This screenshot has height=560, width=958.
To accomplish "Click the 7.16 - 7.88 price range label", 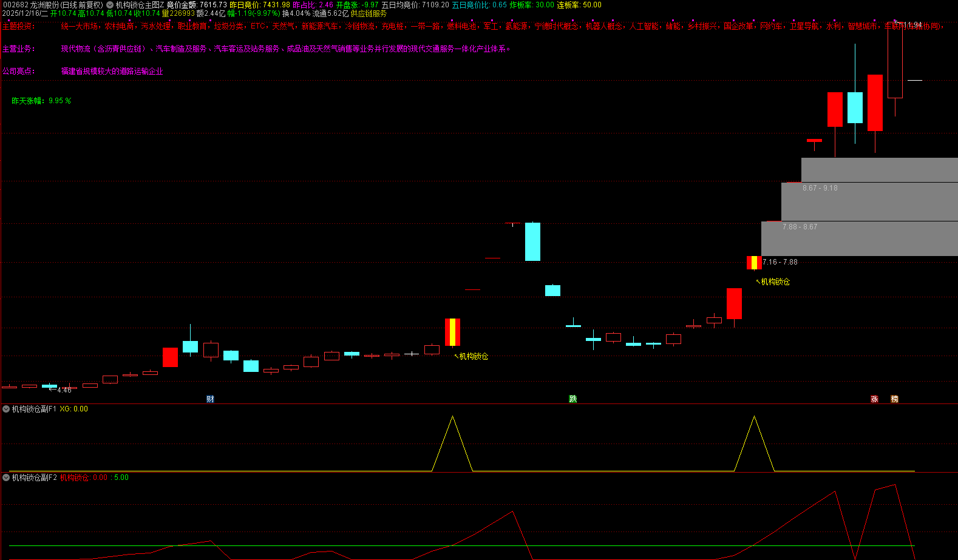I will pos(780,262).
